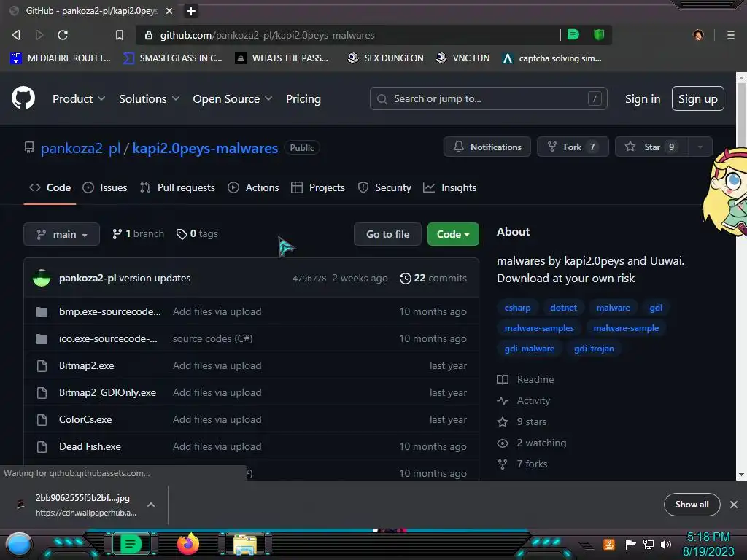Viewport: 747px width, 560px height.
Task: Expand the Solutions menu
Action: coord(149,98)
